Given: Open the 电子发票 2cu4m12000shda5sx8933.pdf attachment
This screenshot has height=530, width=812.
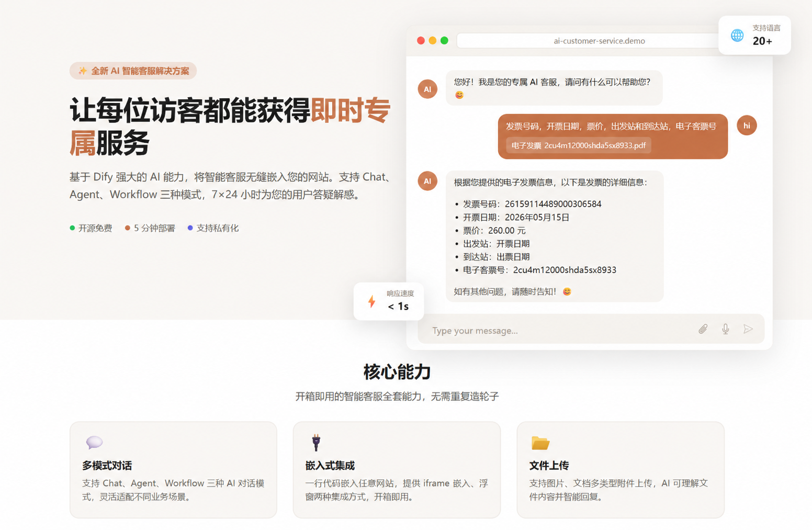Looking at the screenshot, I should click(578, 145).
